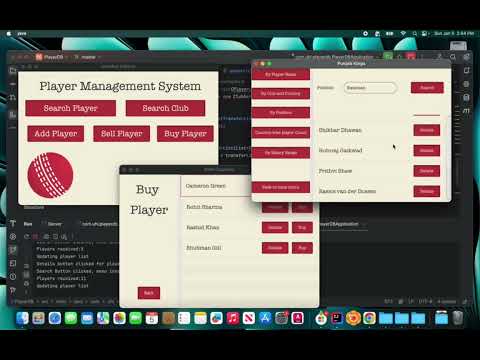Open Spotlight search in menu bar

pos(414,33)
